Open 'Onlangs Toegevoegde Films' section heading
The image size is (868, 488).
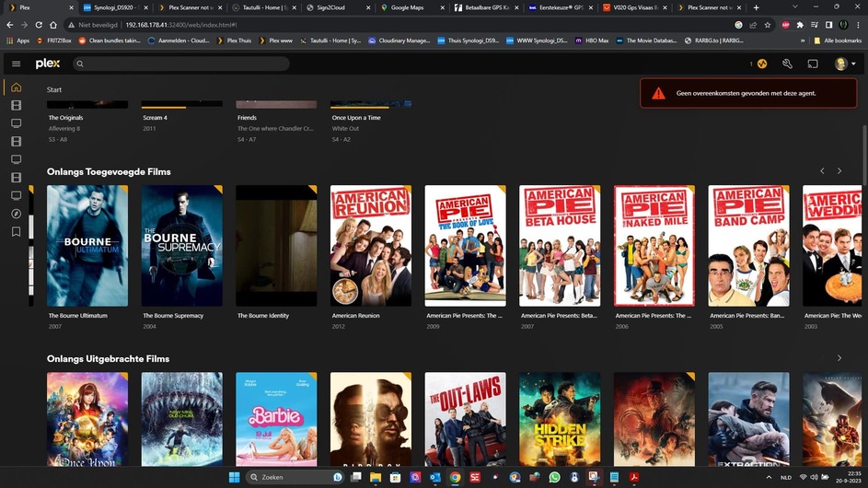109,171
